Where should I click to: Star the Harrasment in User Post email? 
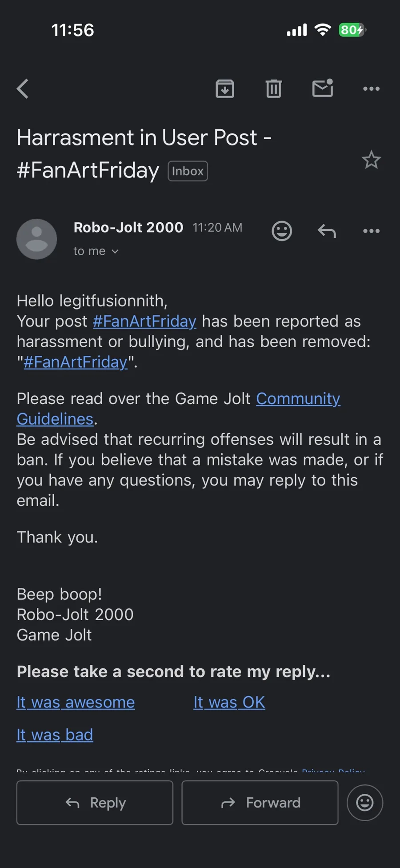[x=371, y=160]
